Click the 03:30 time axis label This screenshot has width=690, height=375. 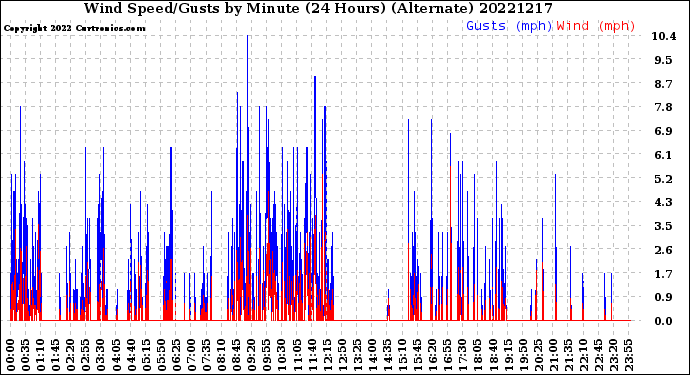(x=101, y=355)
